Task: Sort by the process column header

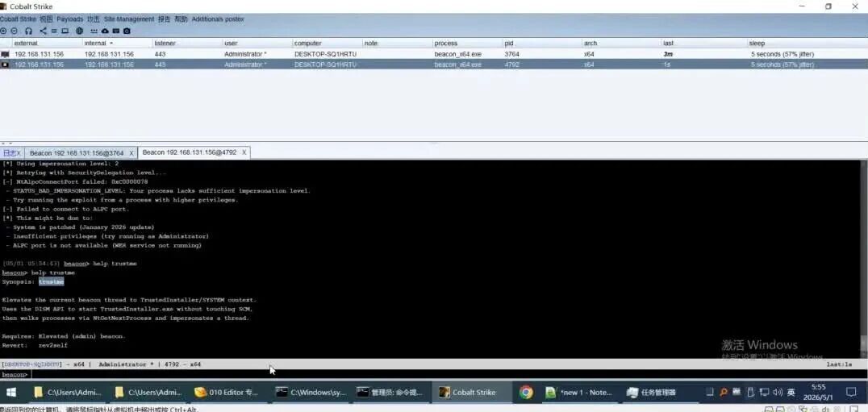Action: [467, 44]
